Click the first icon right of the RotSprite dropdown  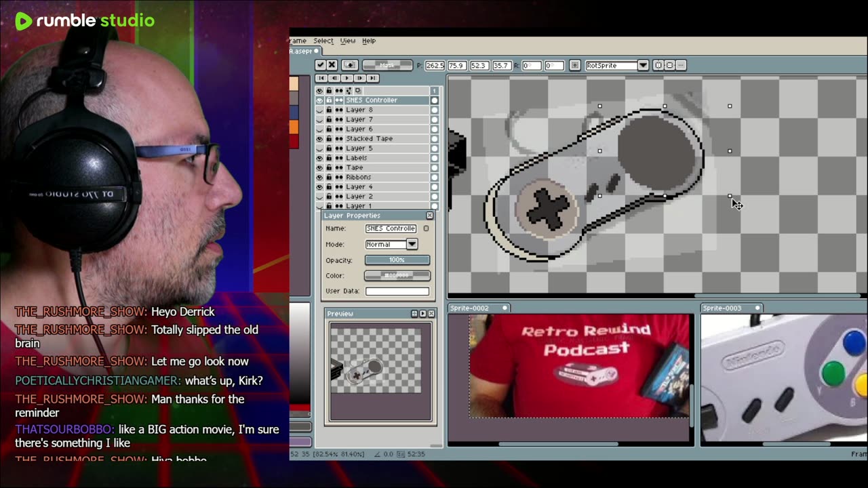(x=658, y=65)
